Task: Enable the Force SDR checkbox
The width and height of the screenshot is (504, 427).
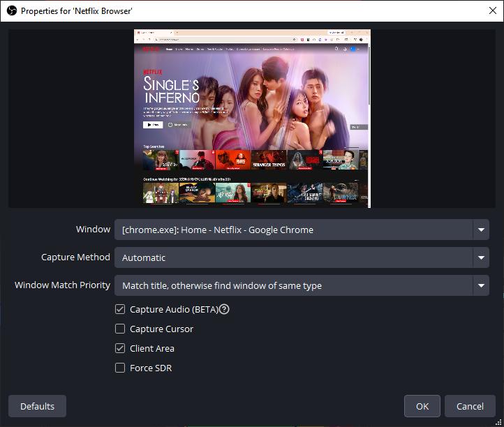Action: click(x=120, y=368)
